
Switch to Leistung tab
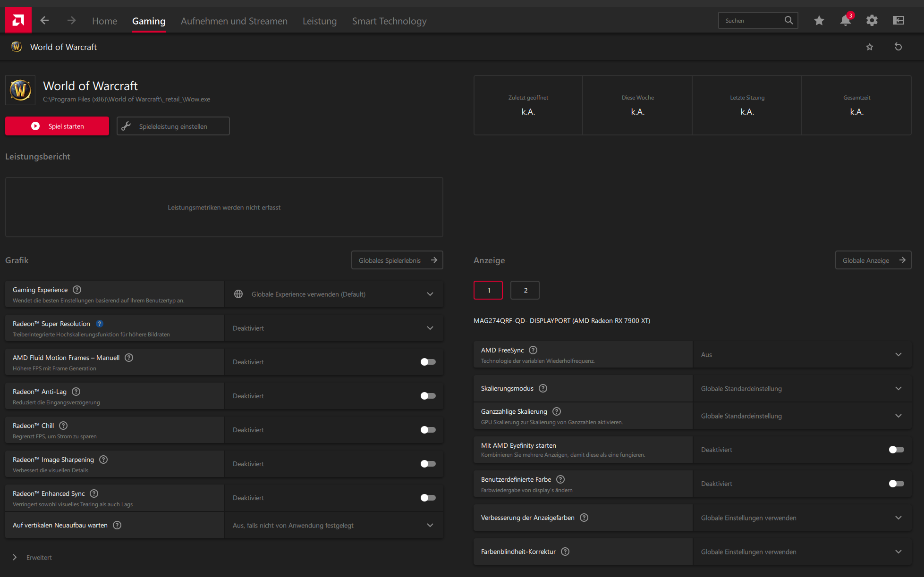pos(320,21)
